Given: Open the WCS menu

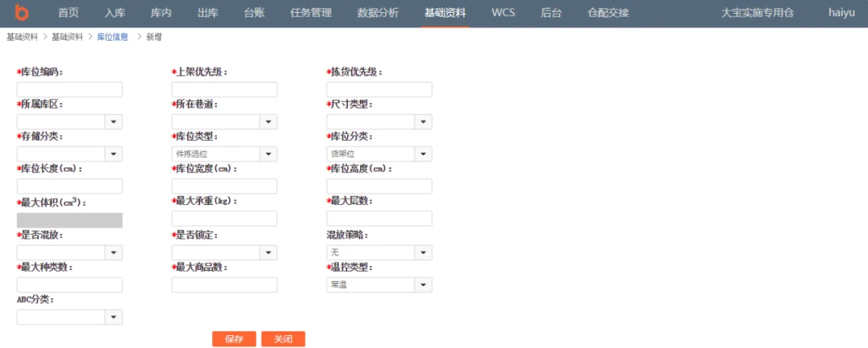Looking at the screenshot, I should click(x=503, y=13).
